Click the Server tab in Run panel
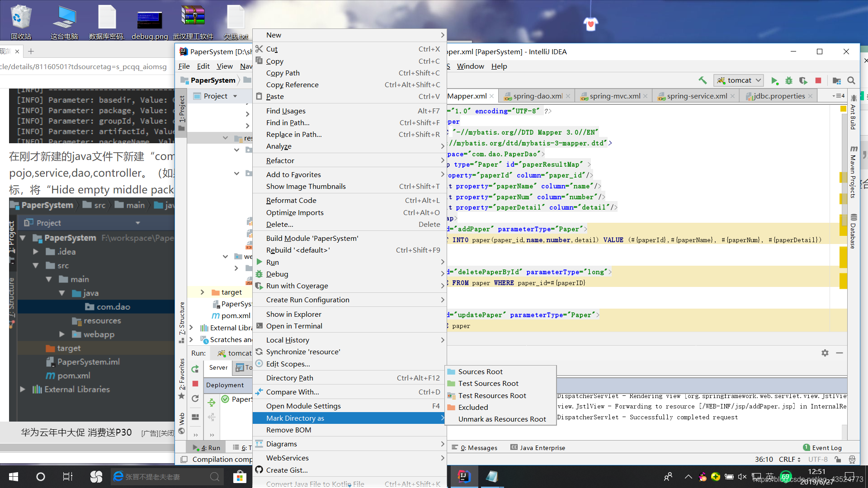 tap(218, 368)
